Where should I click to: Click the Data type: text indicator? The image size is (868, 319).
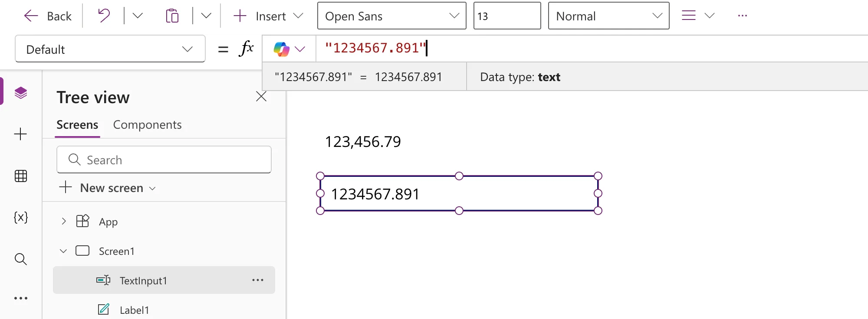pyautogui.click(x=520, y=77)
